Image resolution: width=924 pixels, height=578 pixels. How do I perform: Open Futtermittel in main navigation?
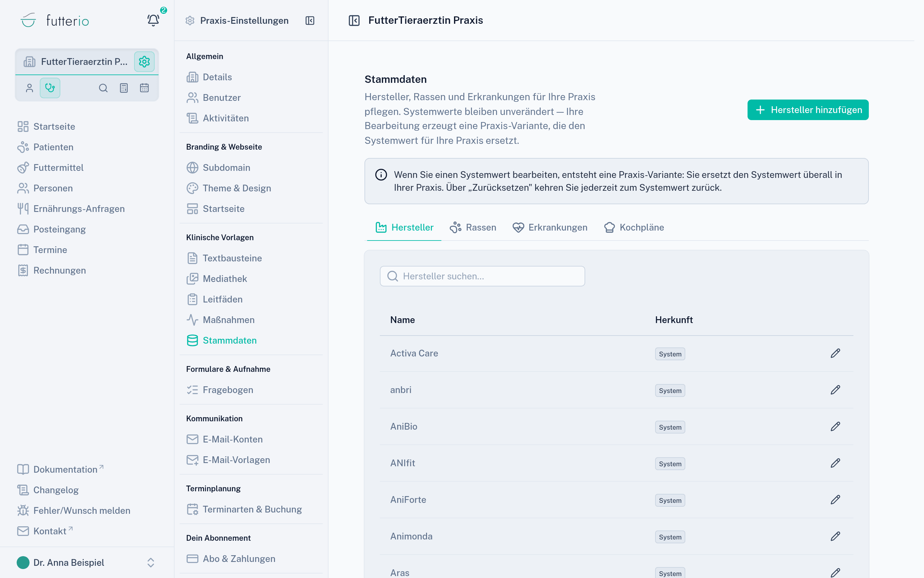[x=50, y=167]
